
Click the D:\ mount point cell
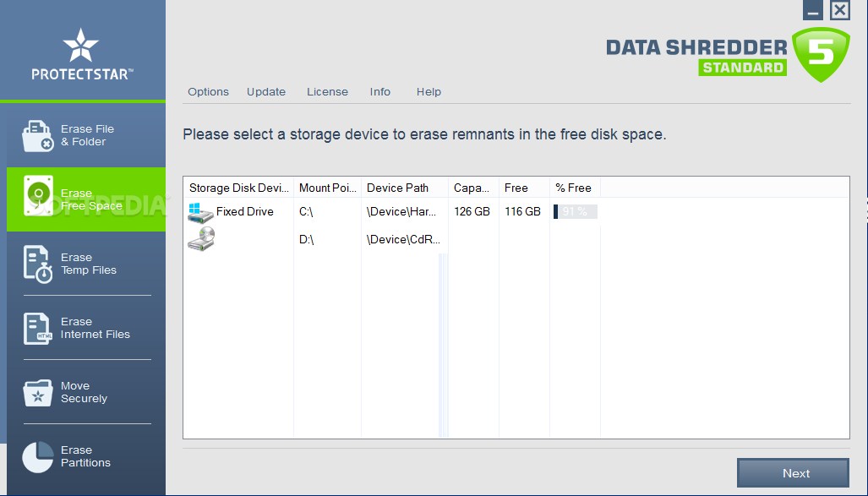307,239
